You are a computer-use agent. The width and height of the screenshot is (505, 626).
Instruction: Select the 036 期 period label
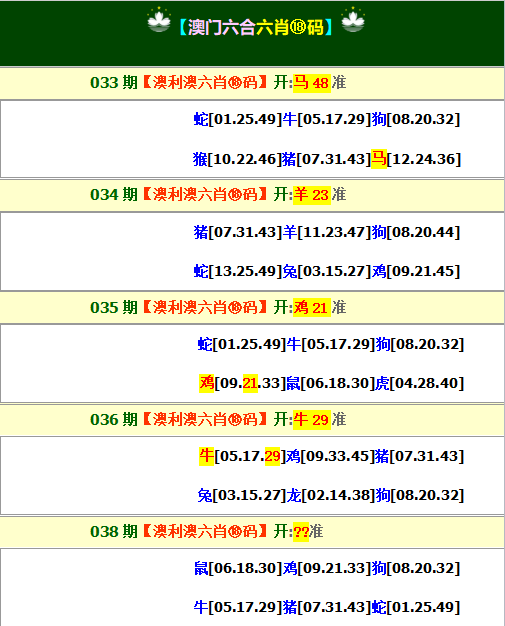point(114,420)
